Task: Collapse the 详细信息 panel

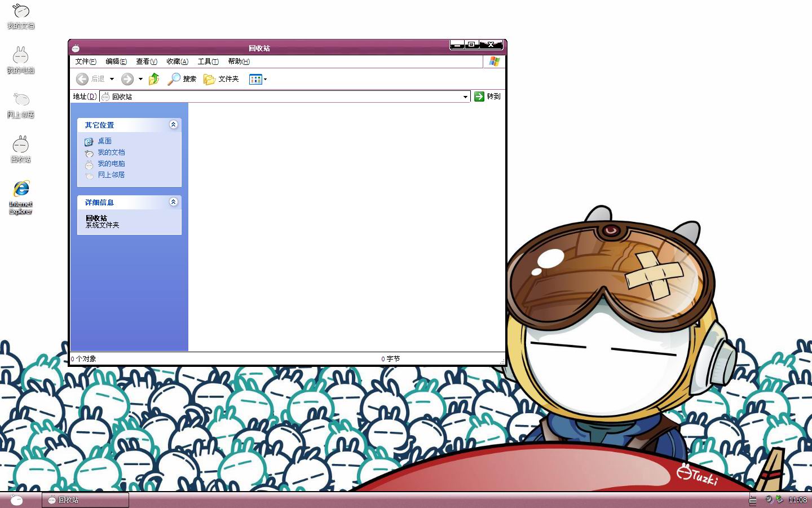Action: 174,202
